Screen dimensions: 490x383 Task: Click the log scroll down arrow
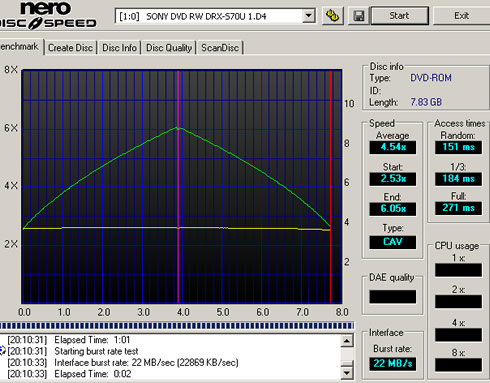347,373
